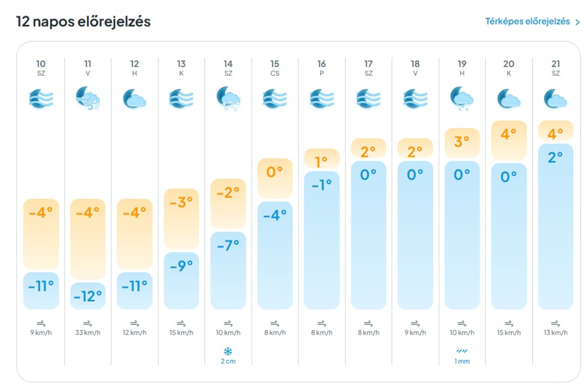Screen dimensions: 588x390
Task: Select the day 20 K column header
Action: pyautogui.click(x=509, y=68)
